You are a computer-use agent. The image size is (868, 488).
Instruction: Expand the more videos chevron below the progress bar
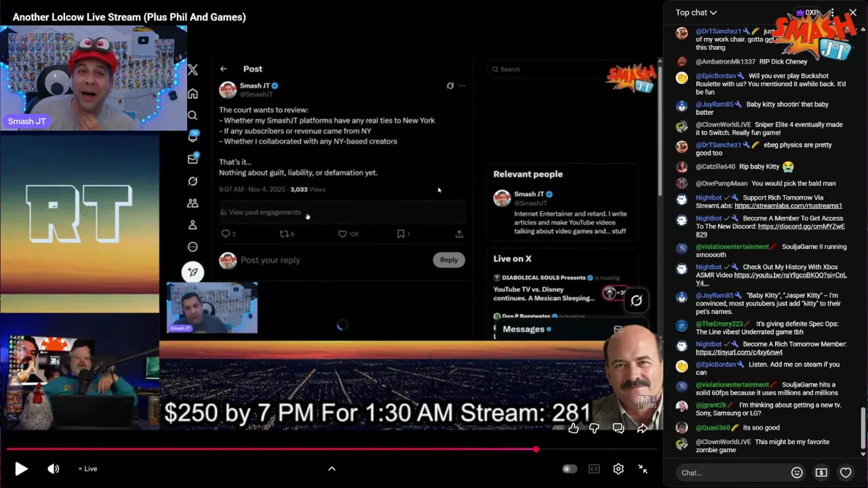point(332,468)
